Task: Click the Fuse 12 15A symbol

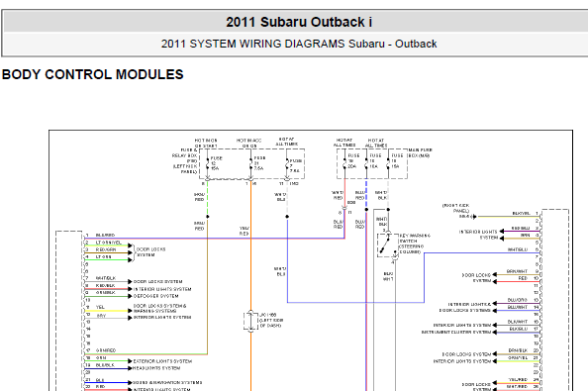Action: click(x=208, y=163)
